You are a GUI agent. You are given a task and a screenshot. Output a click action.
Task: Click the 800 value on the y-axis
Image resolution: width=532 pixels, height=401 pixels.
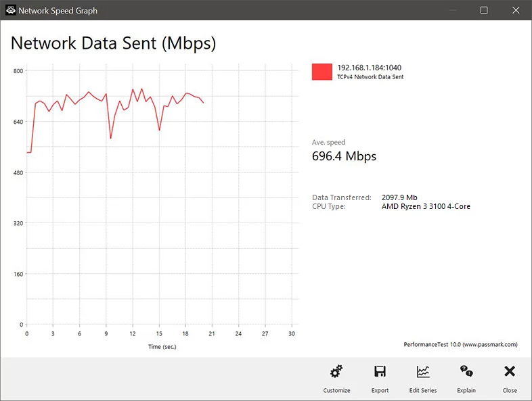18,71
